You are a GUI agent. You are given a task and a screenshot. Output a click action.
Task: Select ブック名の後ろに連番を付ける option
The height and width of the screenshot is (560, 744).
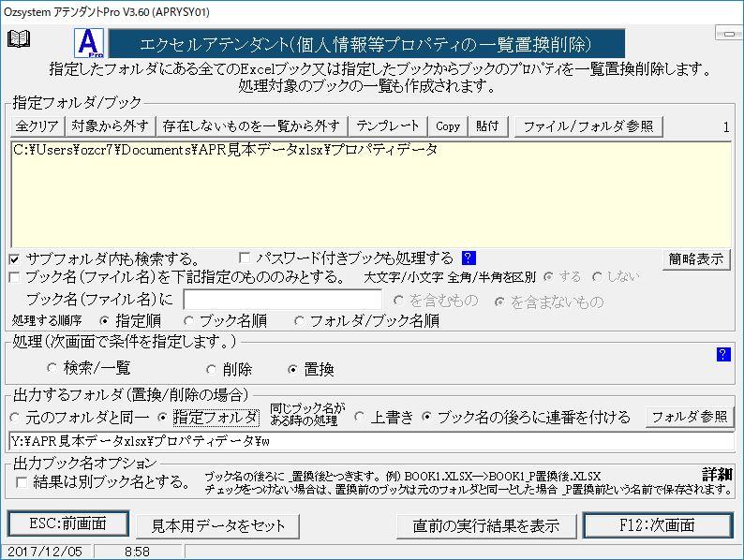tap(427, 417)
